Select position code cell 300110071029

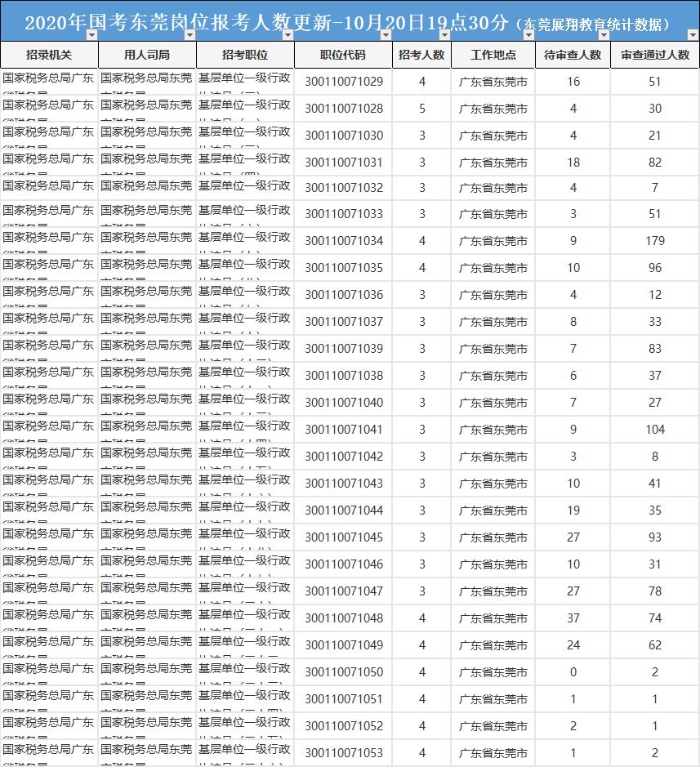tap(343, 82)
